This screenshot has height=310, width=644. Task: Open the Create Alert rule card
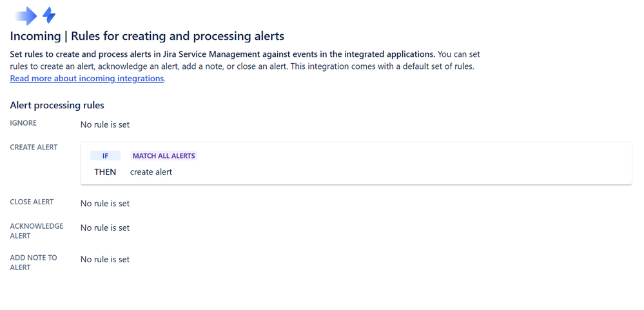click(x=356, y=164)
